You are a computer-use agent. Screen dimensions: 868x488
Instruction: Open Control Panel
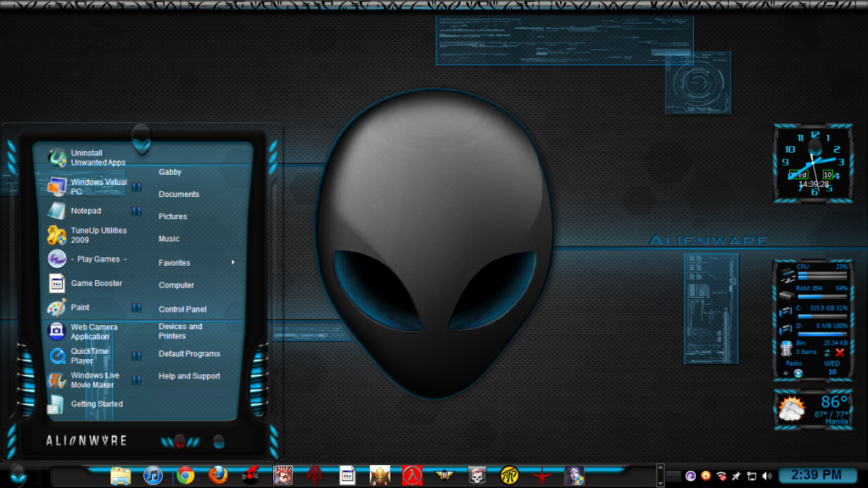pyautogui.click(x=182, y=309)
